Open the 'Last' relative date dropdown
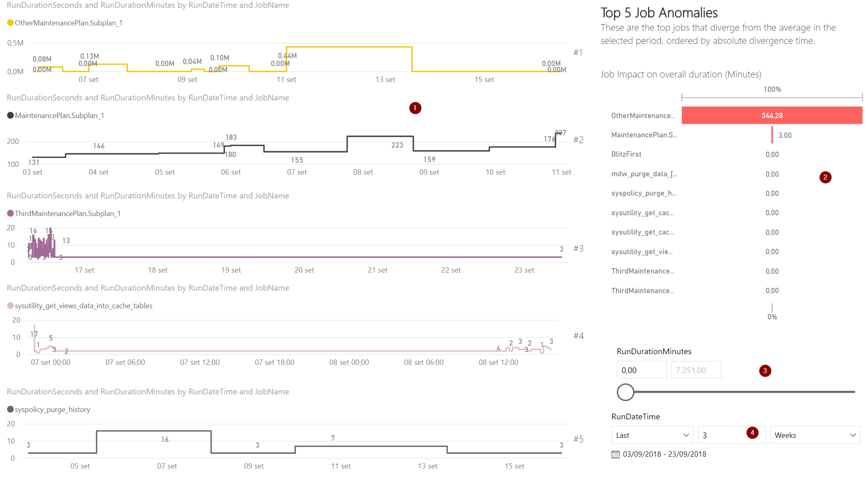This screenshot has height=487, width=868. [x=652, y=435]
